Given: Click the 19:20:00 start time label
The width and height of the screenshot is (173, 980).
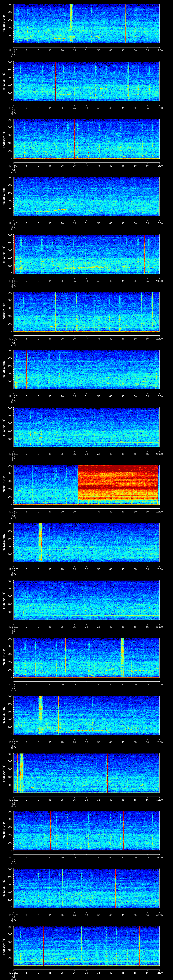Looking at the screenshot, I should [x=13, y=281].
